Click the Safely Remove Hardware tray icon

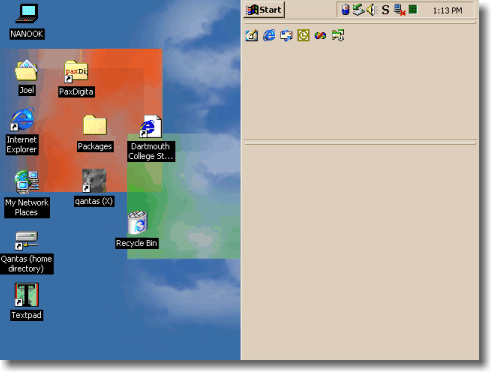click(359, 10)
